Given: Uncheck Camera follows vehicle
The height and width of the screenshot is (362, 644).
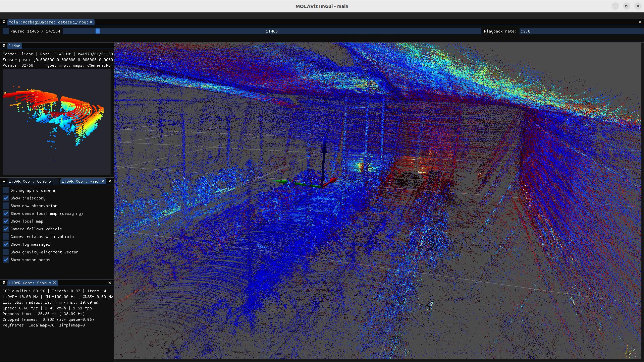Looking at the screenshot, I should pos(6,229).
